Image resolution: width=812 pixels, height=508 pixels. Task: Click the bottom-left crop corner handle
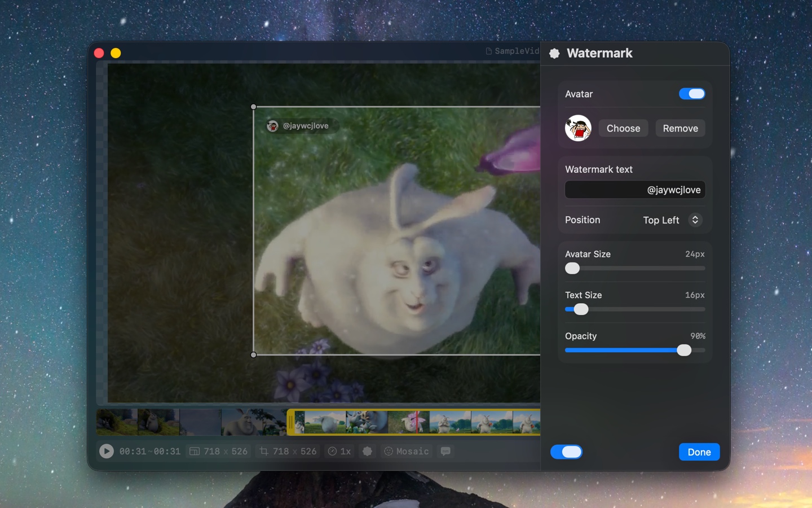[x=253, y=354]
